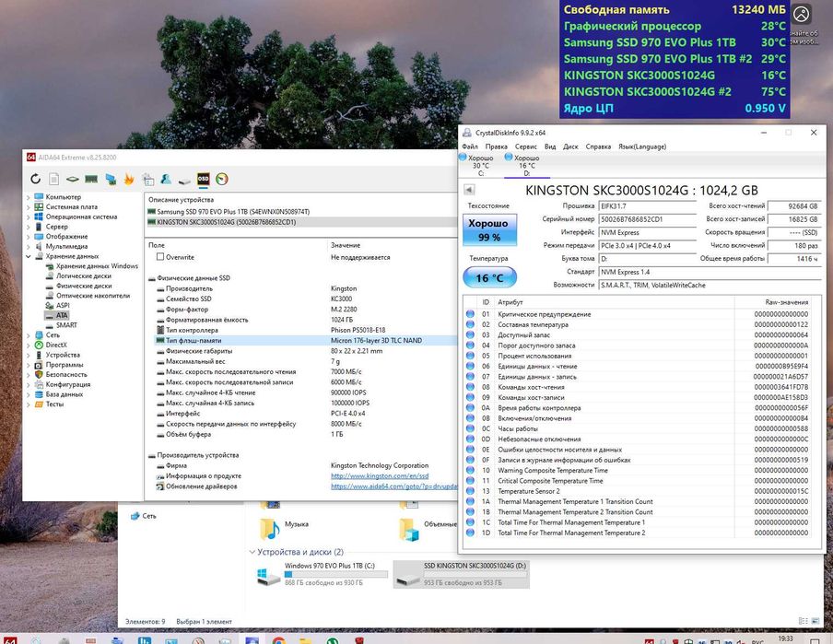Click the Raw-значения column header

(x=786, y=302)
